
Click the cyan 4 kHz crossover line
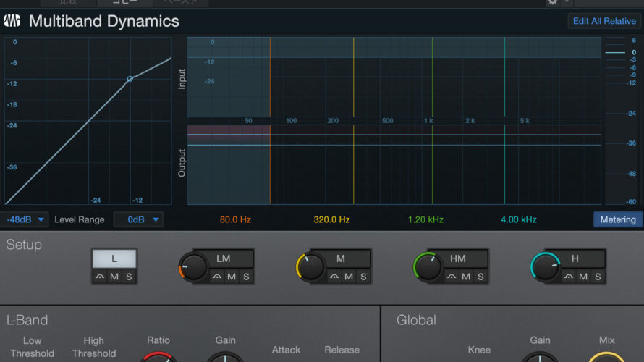[x=505, y=121]
